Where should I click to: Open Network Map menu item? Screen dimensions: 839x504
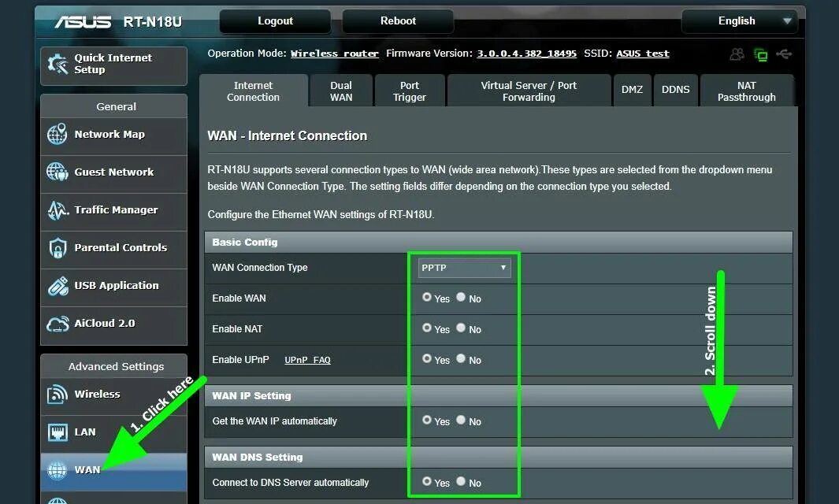[x=114, y=135]
